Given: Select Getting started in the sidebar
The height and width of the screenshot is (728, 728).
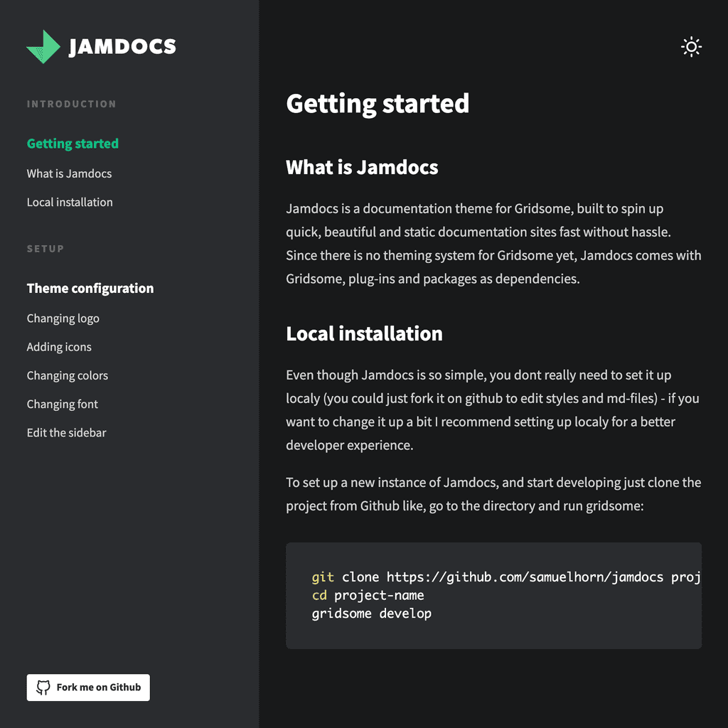Looking at the screenshot, I should tap(72, 143).
